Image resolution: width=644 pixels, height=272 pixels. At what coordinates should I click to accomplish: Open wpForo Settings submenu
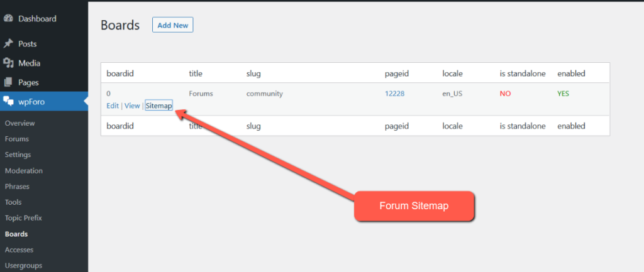coord(18,155)
